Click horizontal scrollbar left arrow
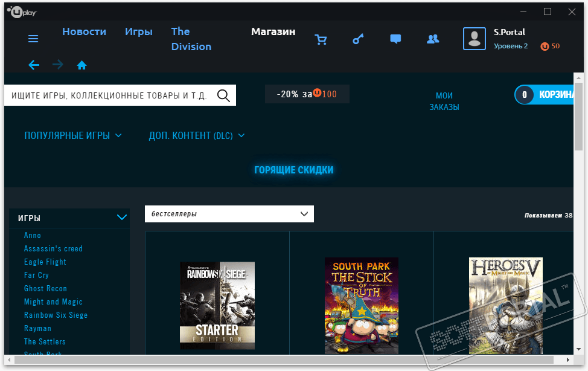 (10, 360)
